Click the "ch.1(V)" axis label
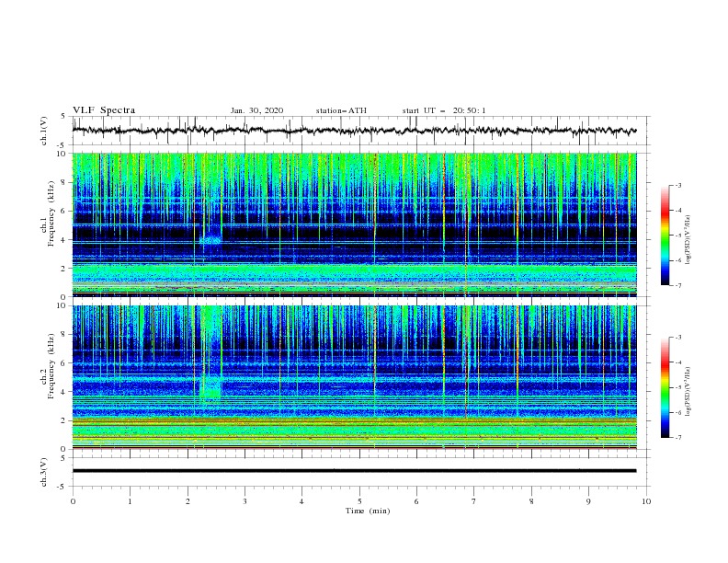Image resolution: width=728 pixels, height=563 pixels. pyautogui.click(x=44, y=131)
